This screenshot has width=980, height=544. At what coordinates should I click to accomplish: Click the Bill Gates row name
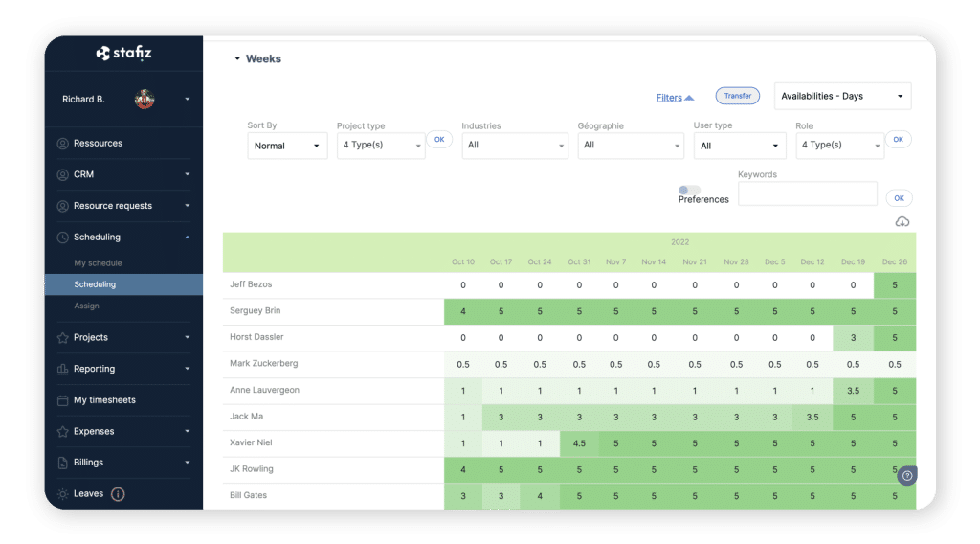point(248,495)
